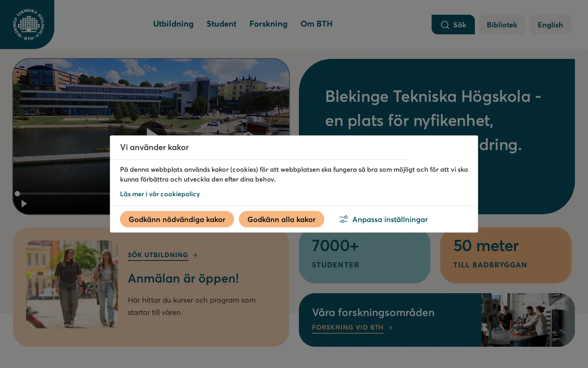This screenshot has width=588, height=368.
Task: Click the research lab photo thumbnail
Action: click(x=528, y=320)
